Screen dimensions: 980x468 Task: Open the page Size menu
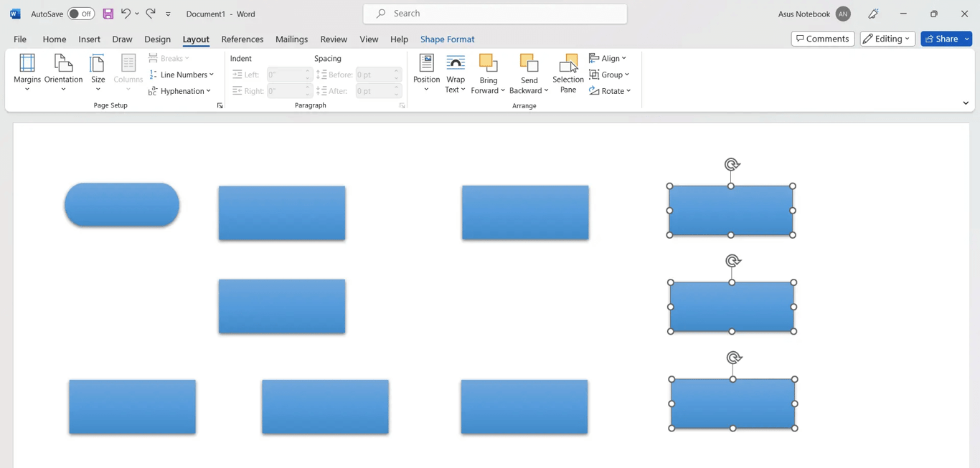(98, 72)
